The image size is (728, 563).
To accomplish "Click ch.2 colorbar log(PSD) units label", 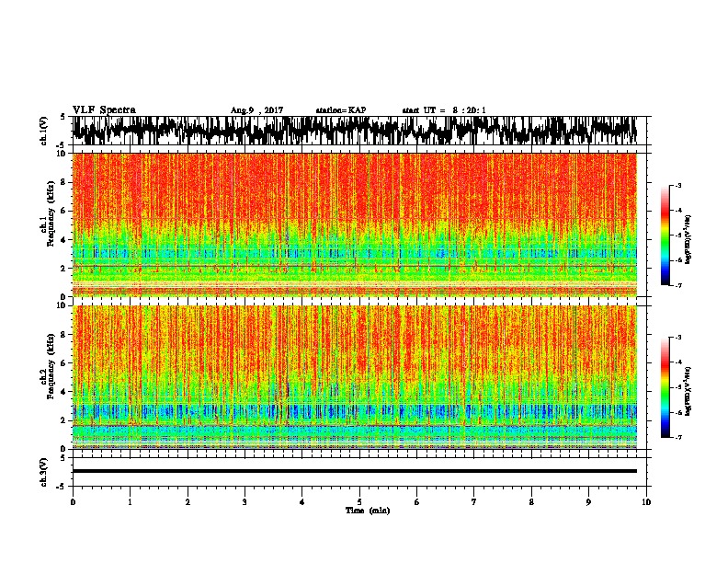I will (x=688, y=391).
